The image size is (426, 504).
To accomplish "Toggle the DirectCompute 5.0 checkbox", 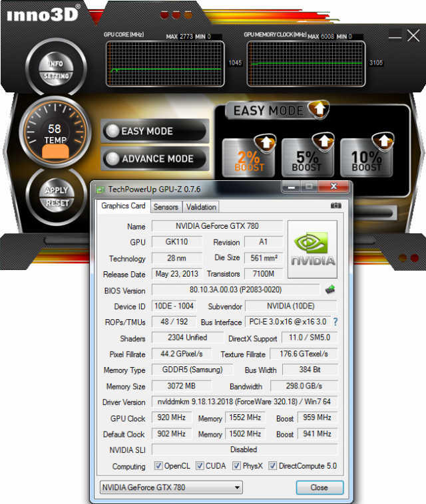I will (x=272, y=465).
